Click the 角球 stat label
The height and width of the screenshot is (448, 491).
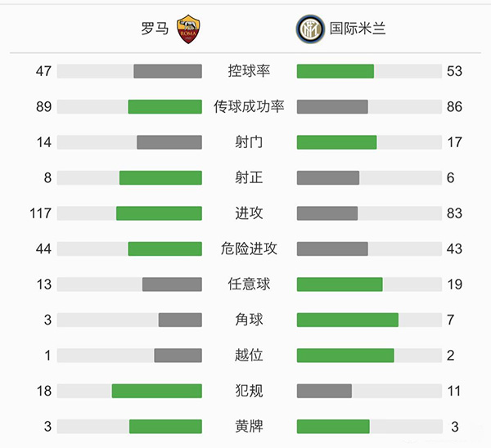(x=249, y=320)
